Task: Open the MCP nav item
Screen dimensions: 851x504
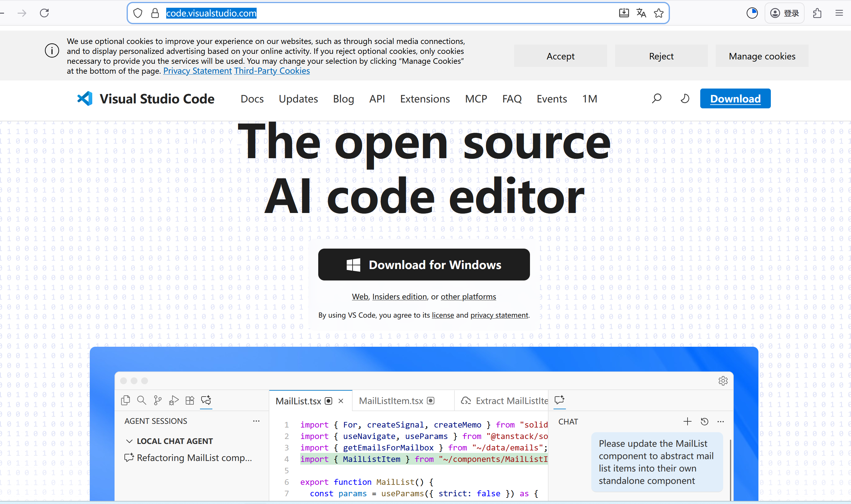Action: tap(476, 99)
